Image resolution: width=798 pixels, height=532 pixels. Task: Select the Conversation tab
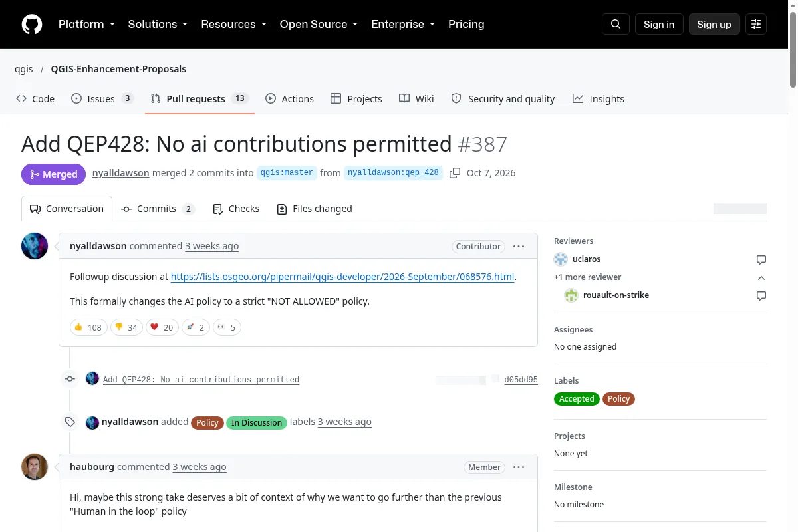pyautogui.click(x=66, y=209)
